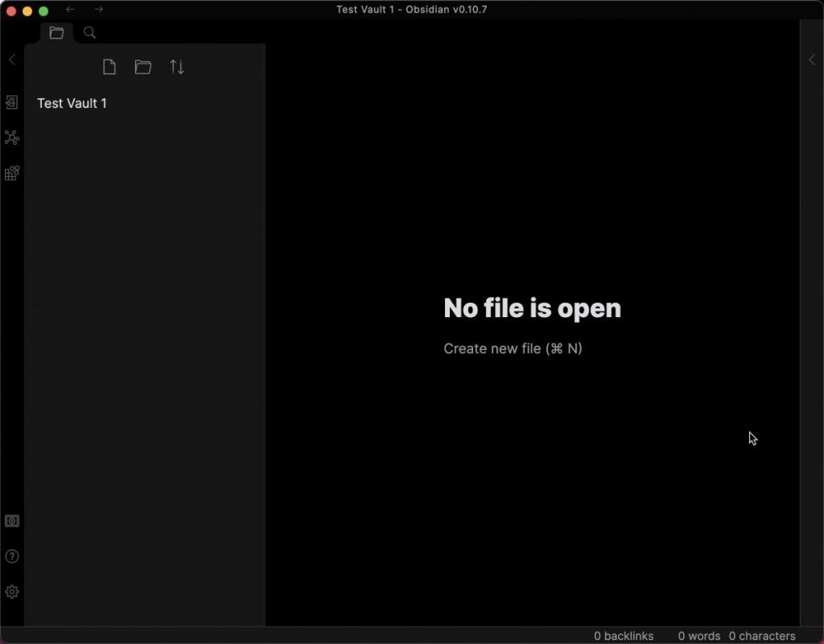Expand the right sidebar with the chevron
The height and width of the screenshot is (644, 824).
[812, 60]
